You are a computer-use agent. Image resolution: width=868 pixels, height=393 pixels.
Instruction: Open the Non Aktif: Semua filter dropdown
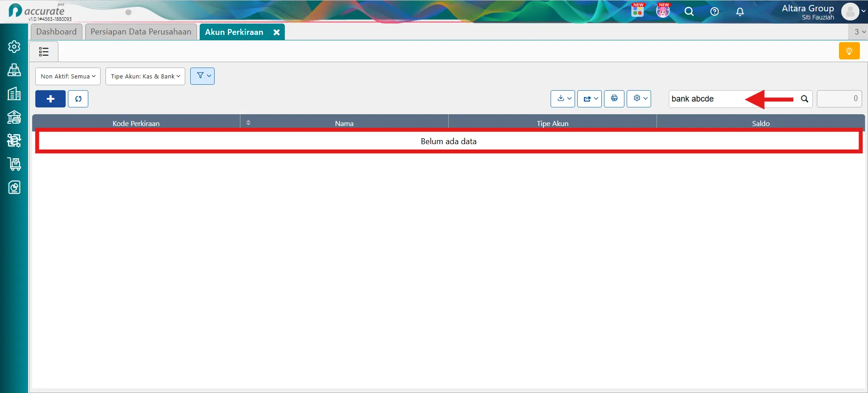(68, 76)
